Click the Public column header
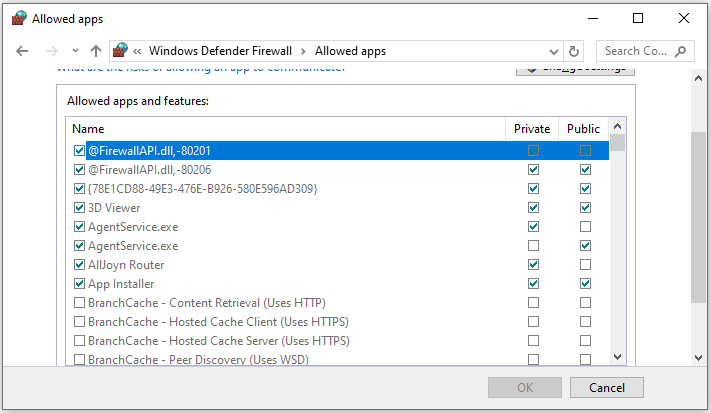Viewport: 711px width, 413px height. pyautogui.click(x=584, y=129)
